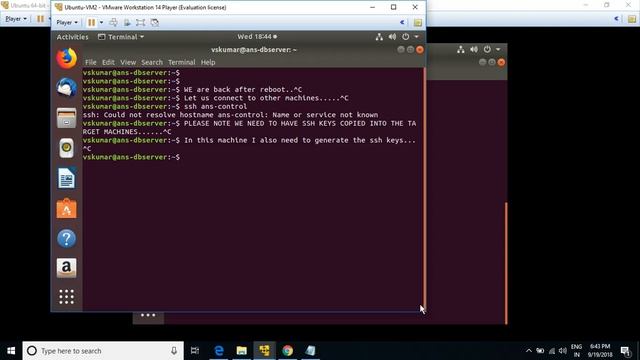Open Microsoft Edge from the taskbar
This screenshot has width=640, height=360.
tap(219, 351)
